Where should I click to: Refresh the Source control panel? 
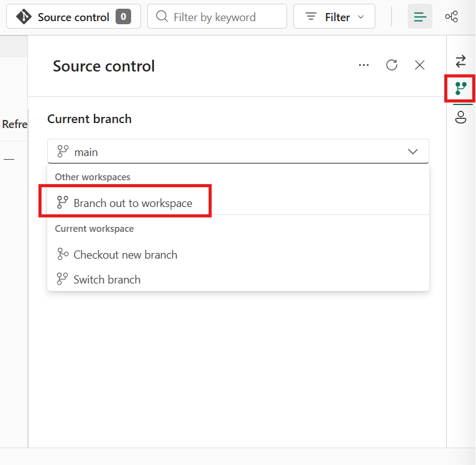391,65
